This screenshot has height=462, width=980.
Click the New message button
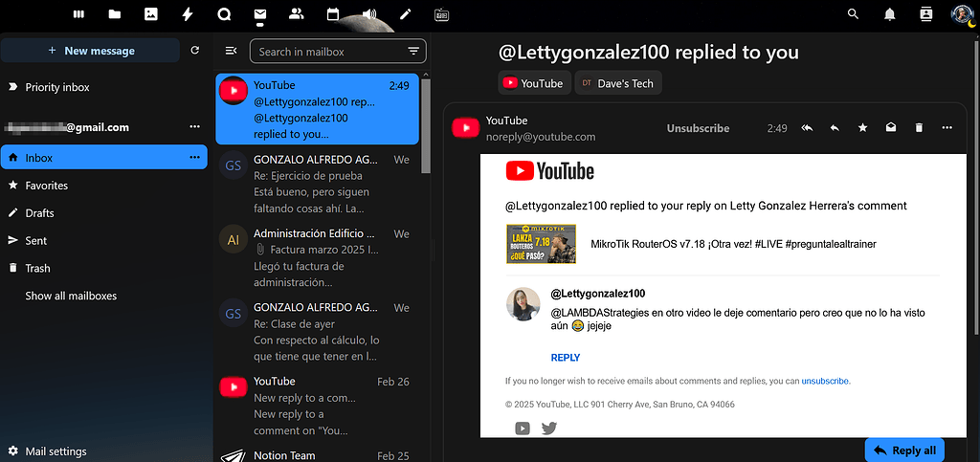pyautogui.click(x=91, y=51)
